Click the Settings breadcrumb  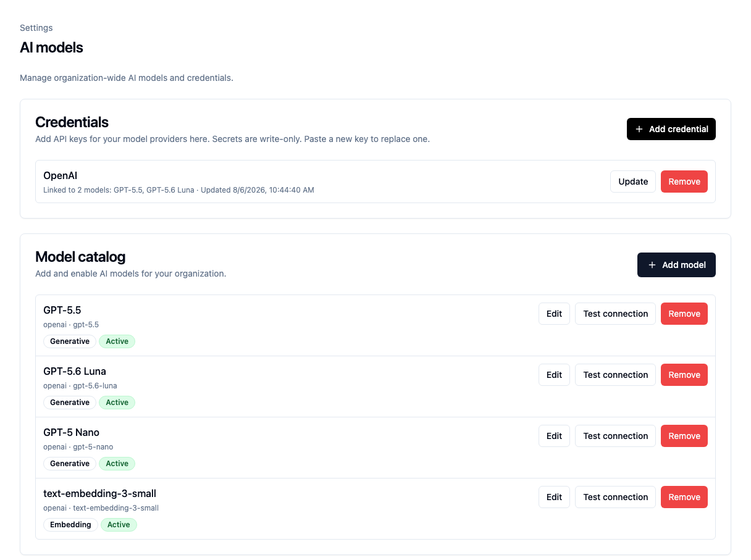click(36, 28)
